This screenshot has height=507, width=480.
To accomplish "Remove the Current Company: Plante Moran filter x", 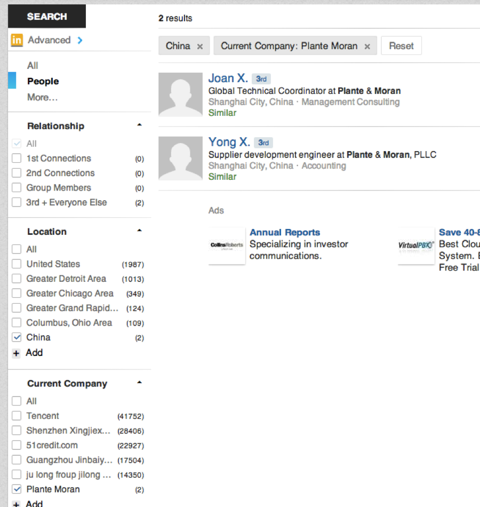I will click(x=367, y=46).
